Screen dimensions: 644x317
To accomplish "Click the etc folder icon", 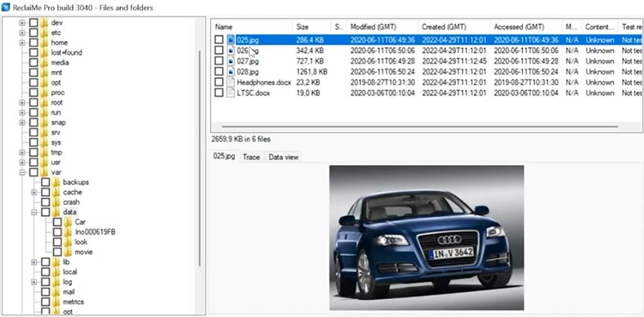I will click(44, 33).
